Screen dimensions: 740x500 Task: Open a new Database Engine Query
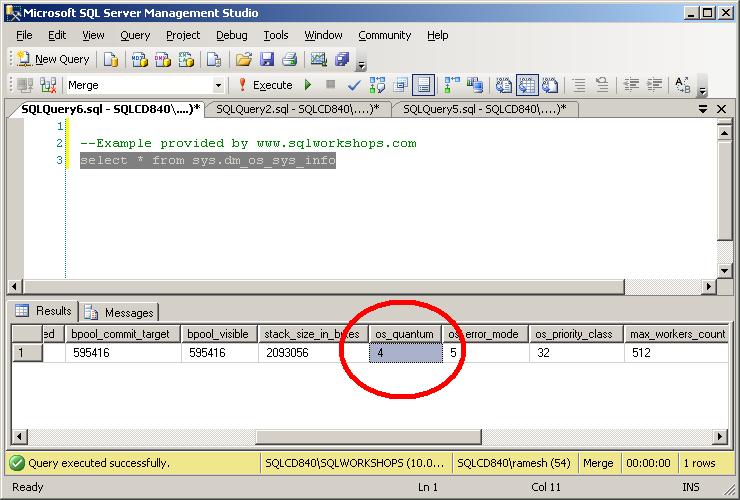(x=111, y=59)
